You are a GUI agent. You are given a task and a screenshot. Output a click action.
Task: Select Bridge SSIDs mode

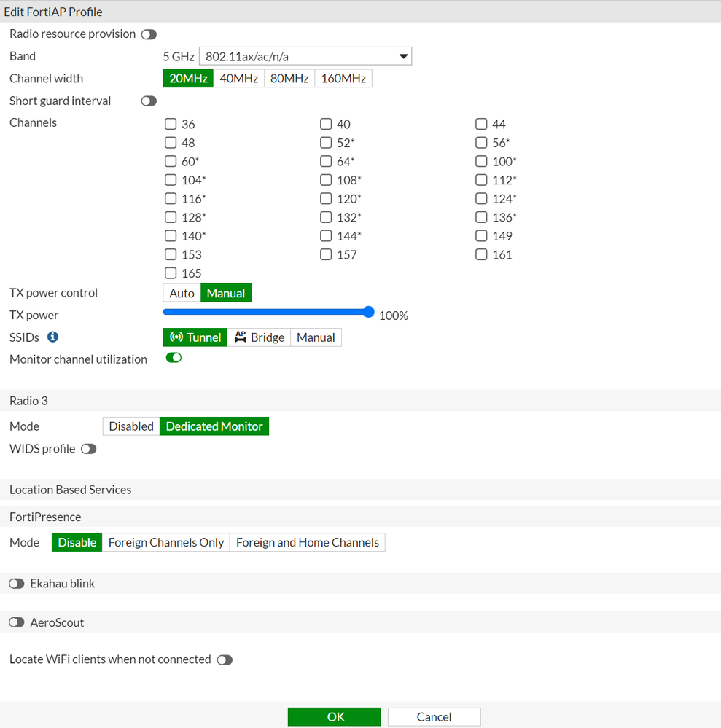pos(259,337)
